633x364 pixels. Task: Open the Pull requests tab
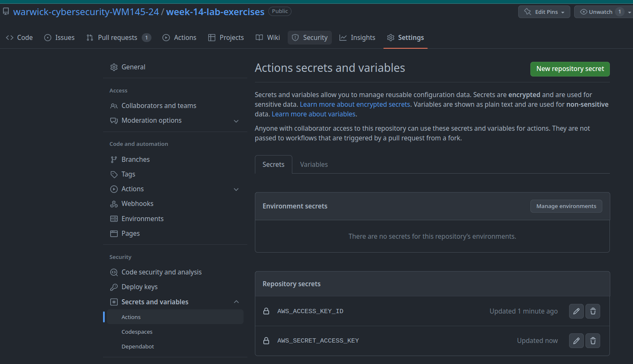pyautogui.click(x=119, y=37)
